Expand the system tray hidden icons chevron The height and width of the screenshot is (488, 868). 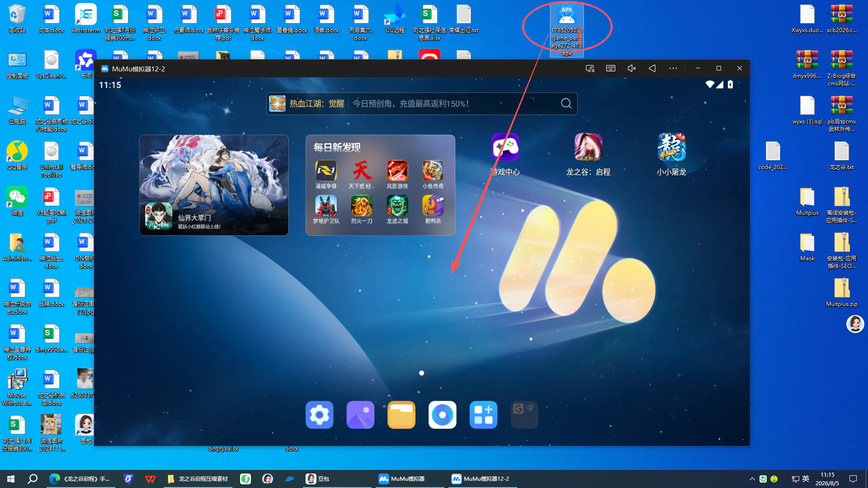(752, 479)
